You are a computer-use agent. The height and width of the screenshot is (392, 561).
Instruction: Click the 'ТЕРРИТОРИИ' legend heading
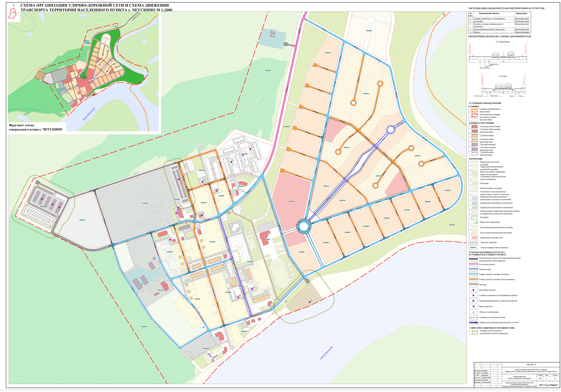[x=475, y=159]
